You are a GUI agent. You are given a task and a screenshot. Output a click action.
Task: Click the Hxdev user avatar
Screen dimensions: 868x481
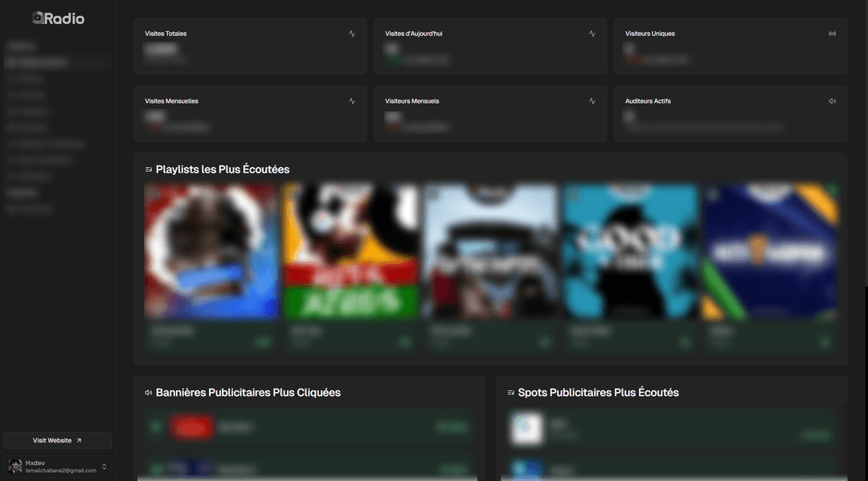click(x=15, y=466)
